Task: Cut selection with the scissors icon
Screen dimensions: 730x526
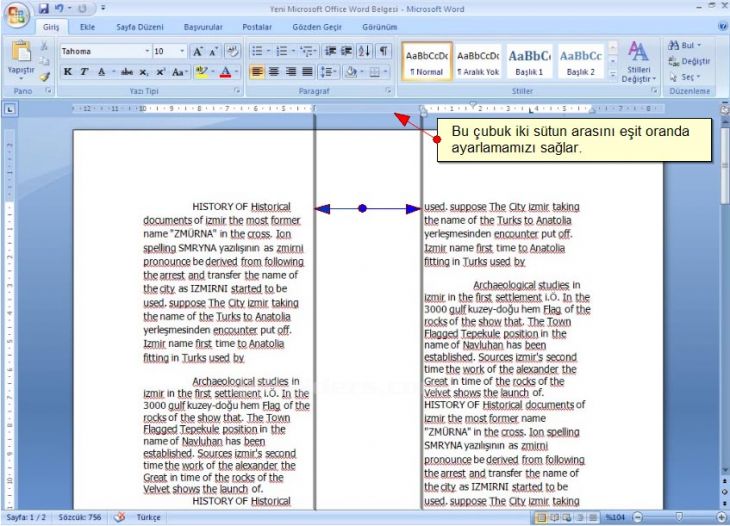Action: [x=44, y=46]
